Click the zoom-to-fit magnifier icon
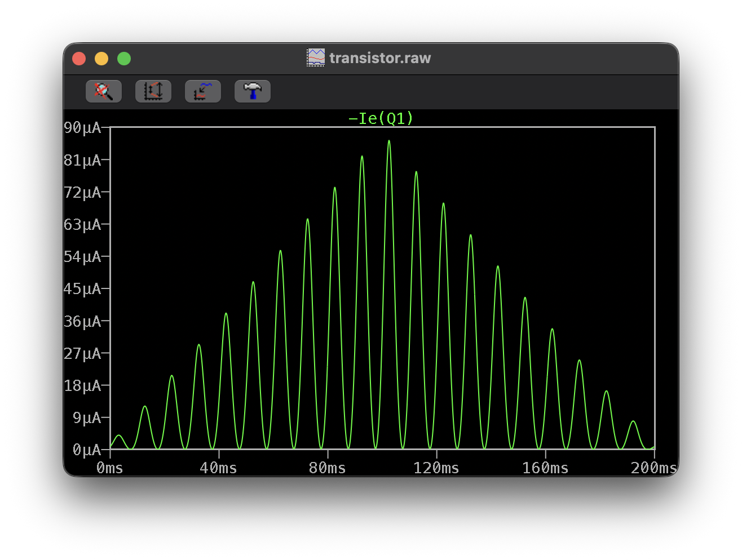This screenshot has height=560, width=742. (104, 91)
